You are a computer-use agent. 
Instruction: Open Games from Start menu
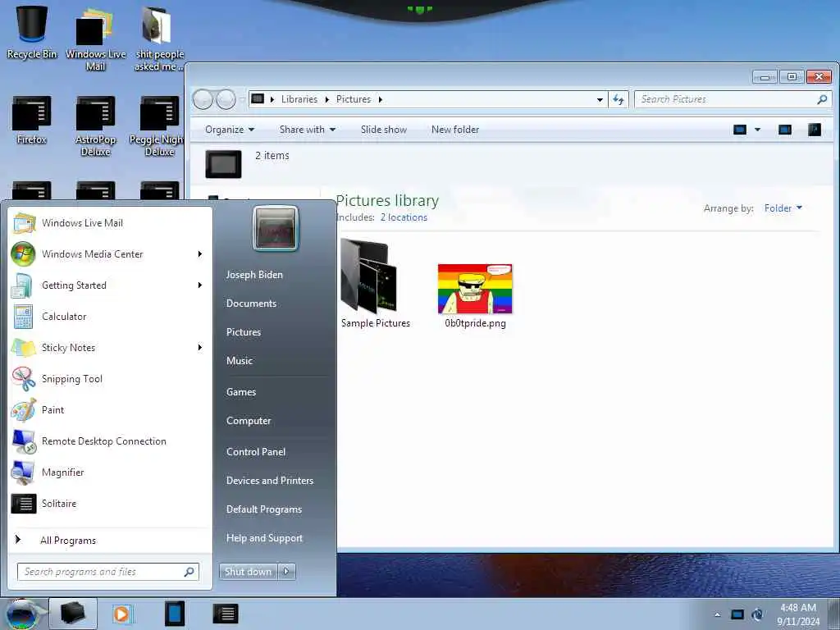click(x=241, y=392)
